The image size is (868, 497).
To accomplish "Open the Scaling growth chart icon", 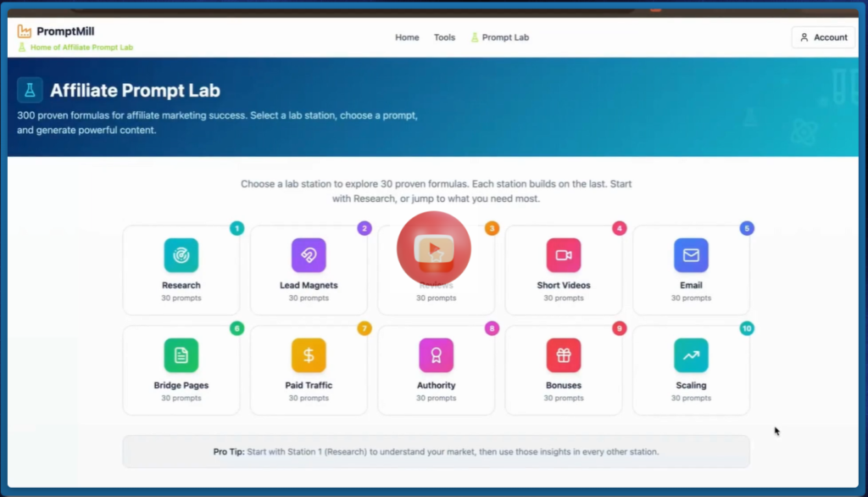I will click(x=691, y=355).
